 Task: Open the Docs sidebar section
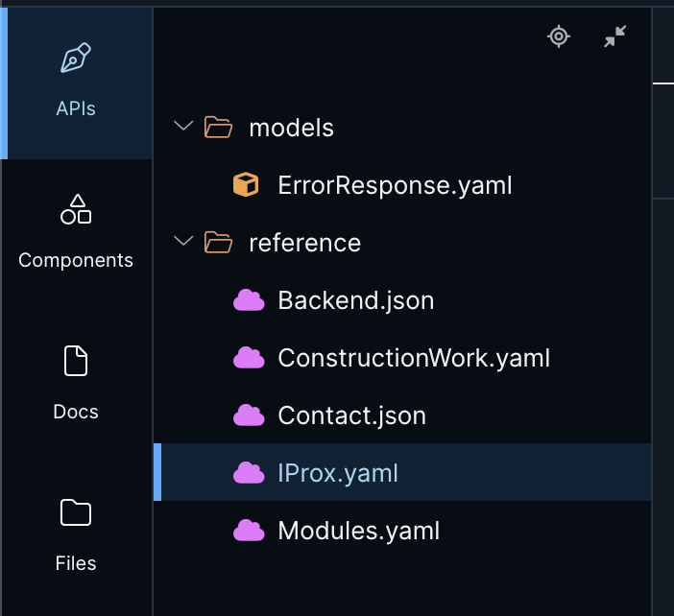[x=76, y=384]
